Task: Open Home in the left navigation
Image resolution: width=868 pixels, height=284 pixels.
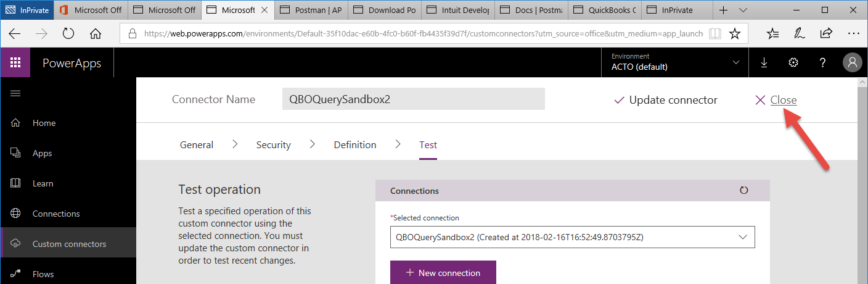Action: click(68, 123)
